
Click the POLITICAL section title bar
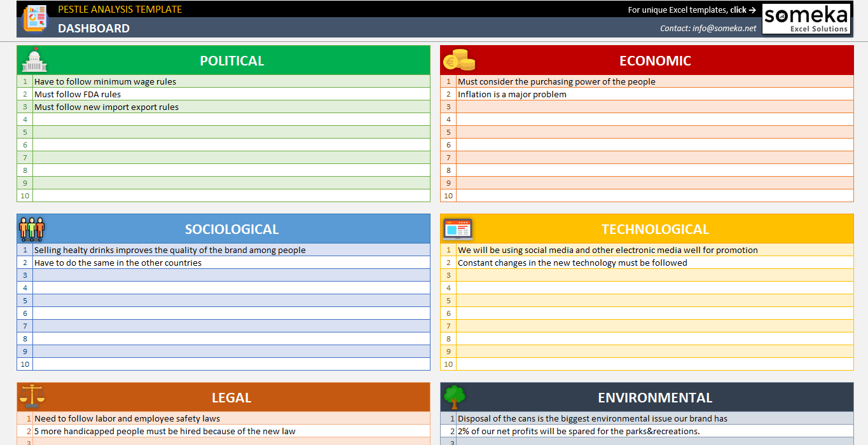pyautogui.click(x=231, y=60)
